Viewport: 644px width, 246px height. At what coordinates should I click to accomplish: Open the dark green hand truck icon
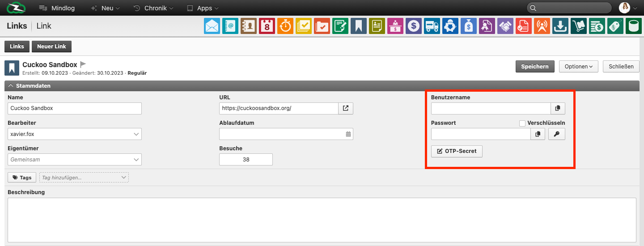tap(579, 26)
